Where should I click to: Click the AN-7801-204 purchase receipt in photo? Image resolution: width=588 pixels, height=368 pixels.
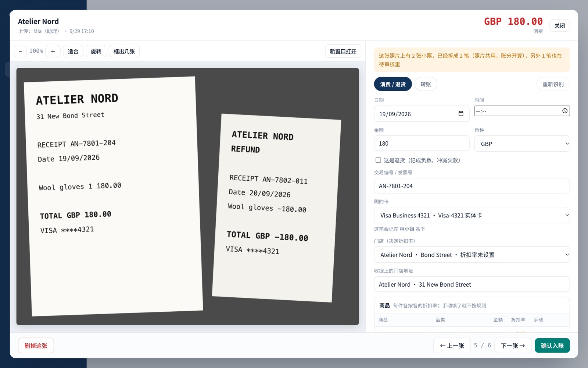pos(113,197)
